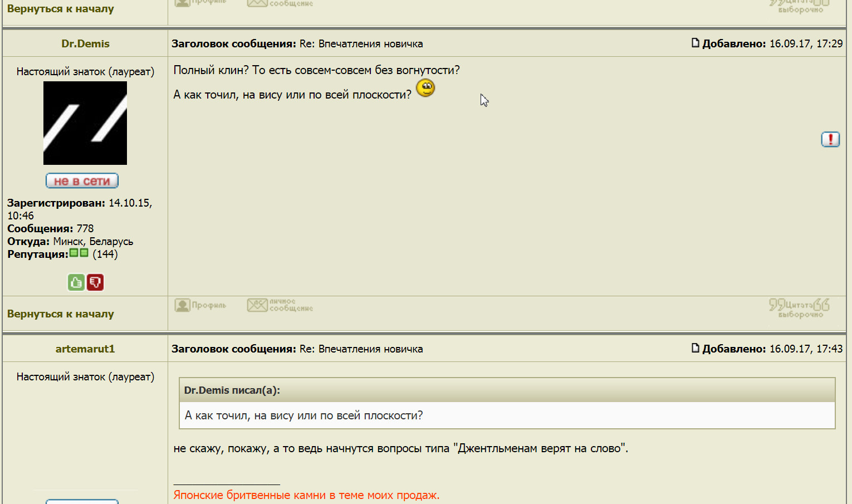Screen dimensions: 852x504
Task: Click the green thumbs-up reputation icon
Action: tap(76, 282)
